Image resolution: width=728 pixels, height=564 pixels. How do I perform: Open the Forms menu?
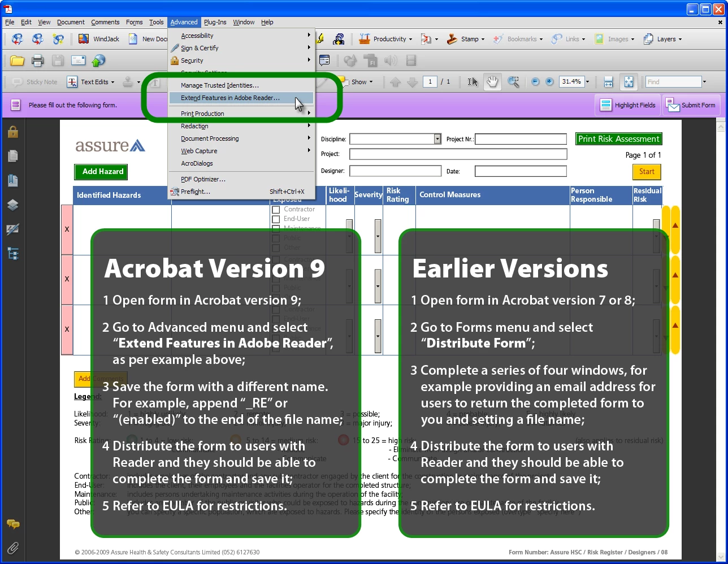[x=134, y=22]
